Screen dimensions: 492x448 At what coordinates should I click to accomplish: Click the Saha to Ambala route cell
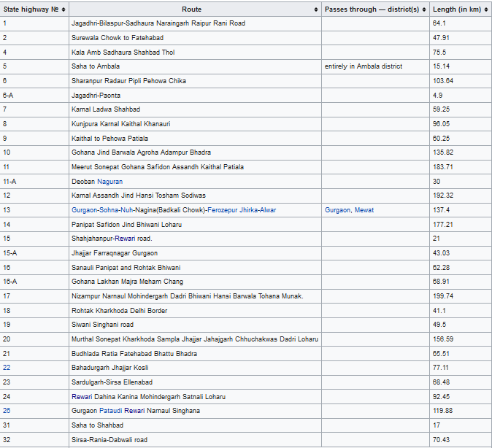pos(96,66)
